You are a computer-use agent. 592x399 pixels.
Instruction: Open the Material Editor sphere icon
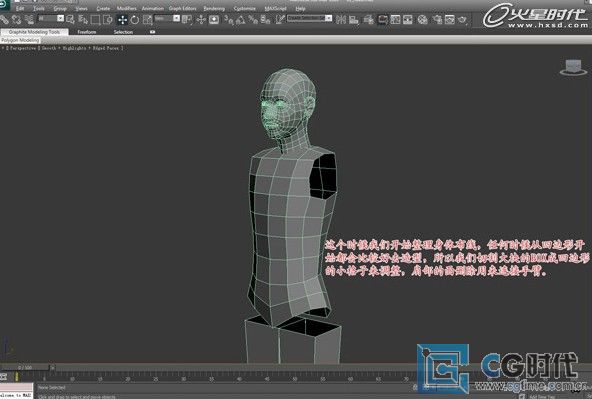click(422, 20)
